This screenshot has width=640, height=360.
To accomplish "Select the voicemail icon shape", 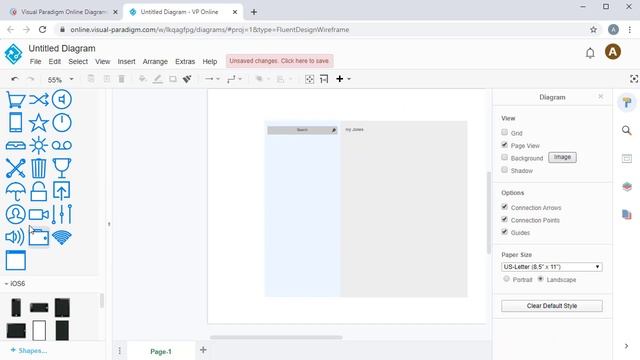I will 62,145.
